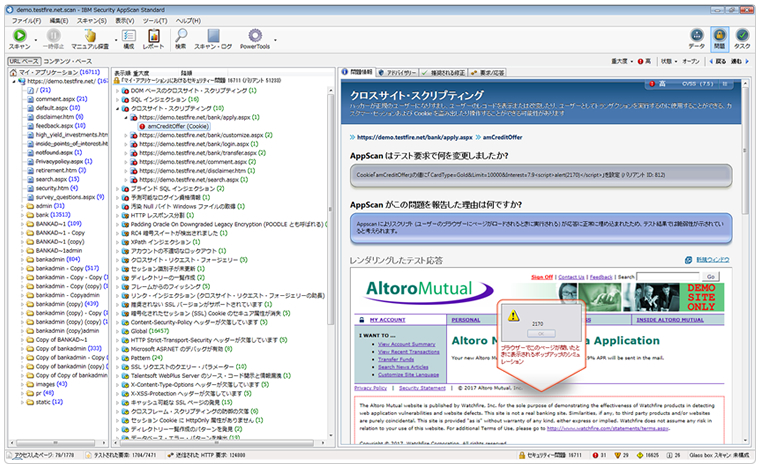Click the amCreditOffer breadcrumb link

(x=503, y=137)
